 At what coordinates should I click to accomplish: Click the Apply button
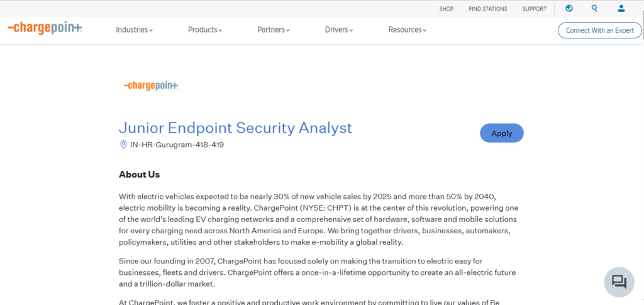coord(502,133)
